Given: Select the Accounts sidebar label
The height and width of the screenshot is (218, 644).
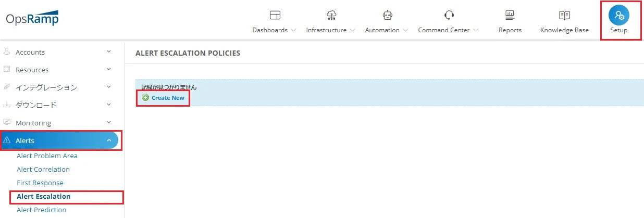Looking at the screenshot, I should click(30, 52).
